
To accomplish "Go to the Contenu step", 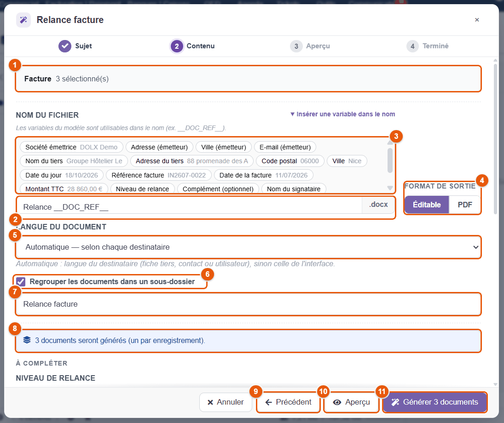I will pyautogui.click(x=192, y=46).
